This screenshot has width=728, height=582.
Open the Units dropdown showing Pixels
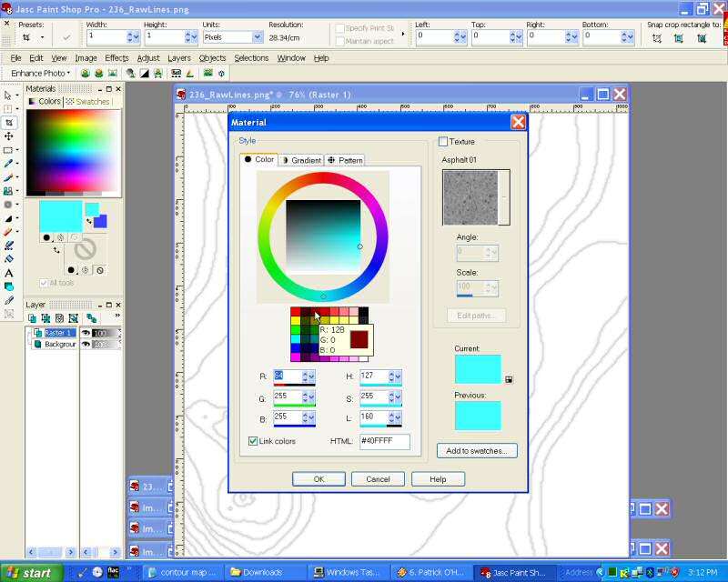click(x=257, y=37)
